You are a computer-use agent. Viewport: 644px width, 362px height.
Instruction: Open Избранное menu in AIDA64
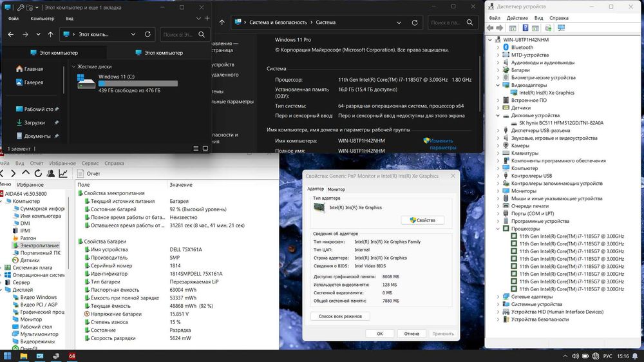(62, 163)
